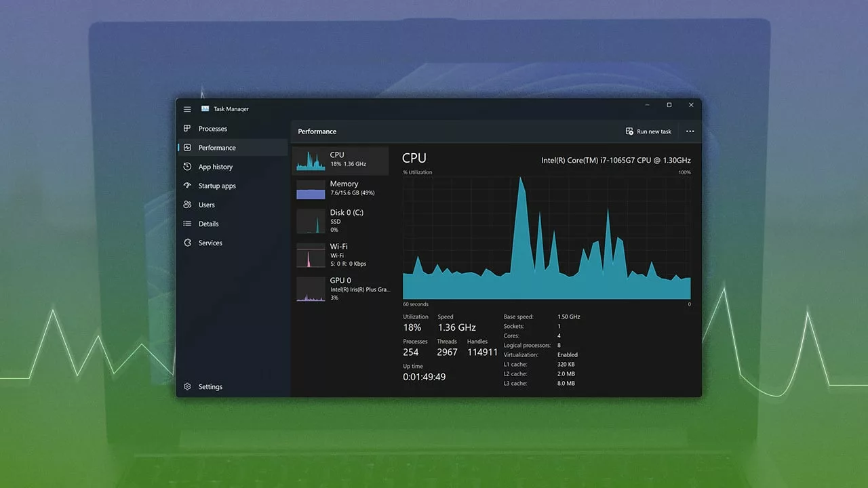Click the Details list icon
Image resolution: width=868 pixels, height=488 pixels.
tap(187, 224)
